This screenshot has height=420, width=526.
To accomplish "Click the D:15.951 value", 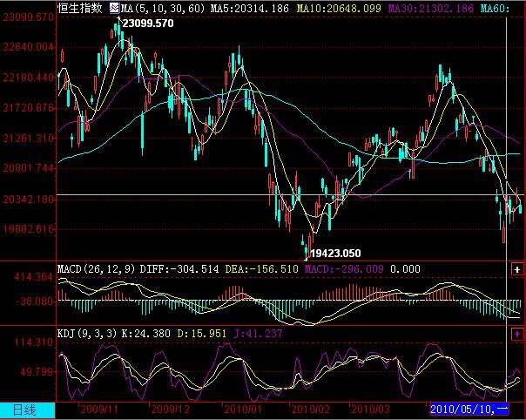I will tap(202, 334).
